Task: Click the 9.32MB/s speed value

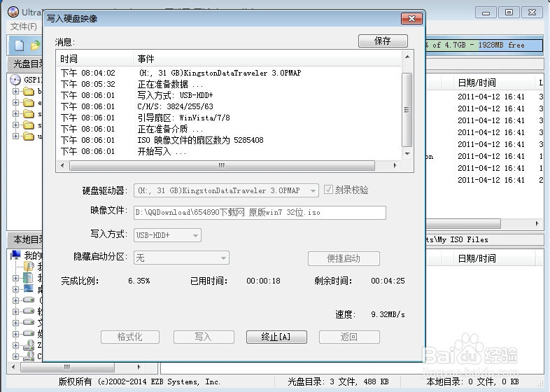Action: 388,314
